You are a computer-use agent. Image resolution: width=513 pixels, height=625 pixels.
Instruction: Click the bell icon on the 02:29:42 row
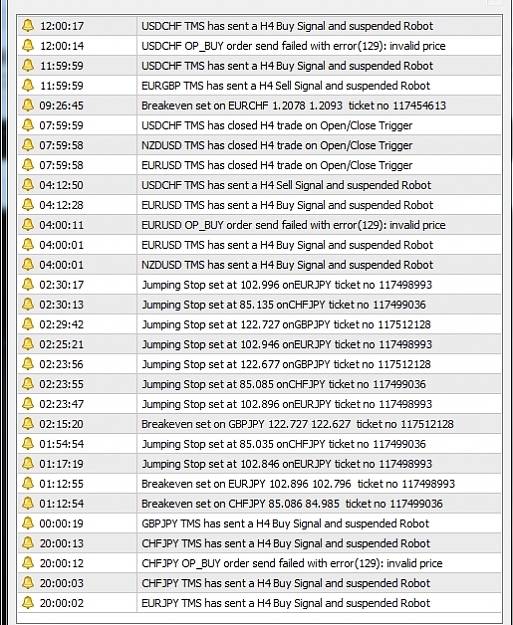tap(28, 324)
